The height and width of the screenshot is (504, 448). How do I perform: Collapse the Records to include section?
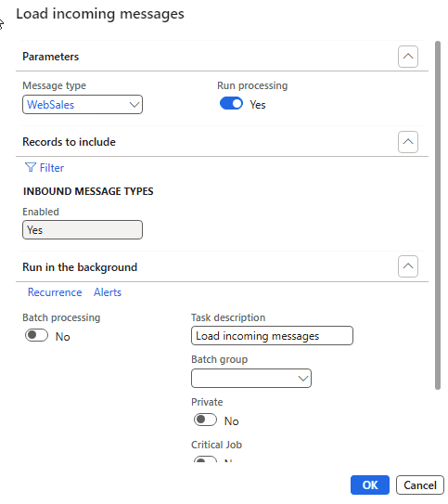click(x=408, y=142)
